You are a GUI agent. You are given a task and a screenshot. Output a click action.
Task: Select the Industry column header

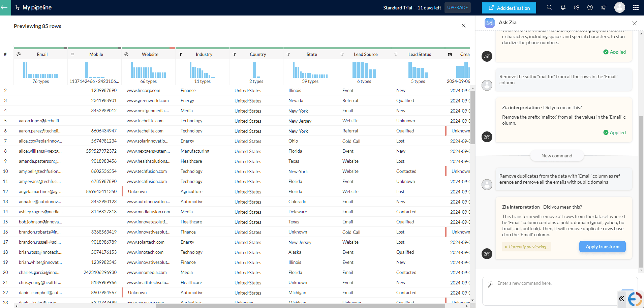(x=204, y=54)
